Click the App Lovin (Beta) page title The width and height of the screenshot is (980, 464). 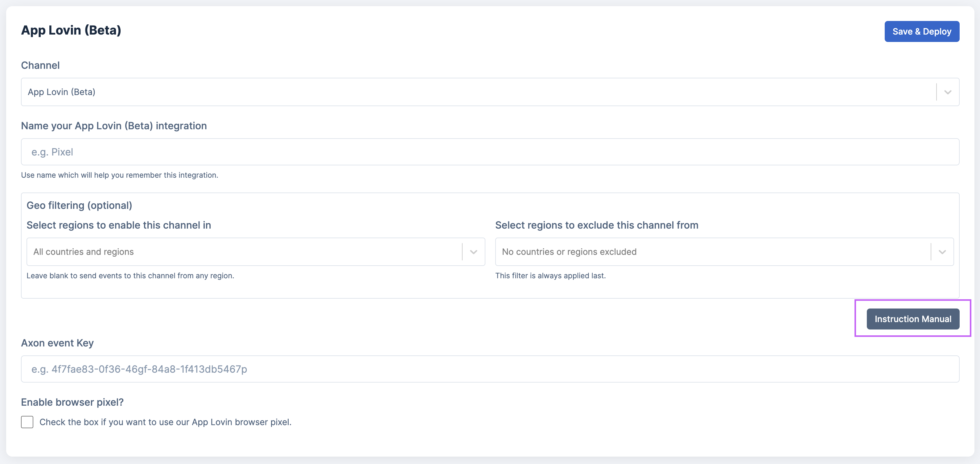point(71,31)
